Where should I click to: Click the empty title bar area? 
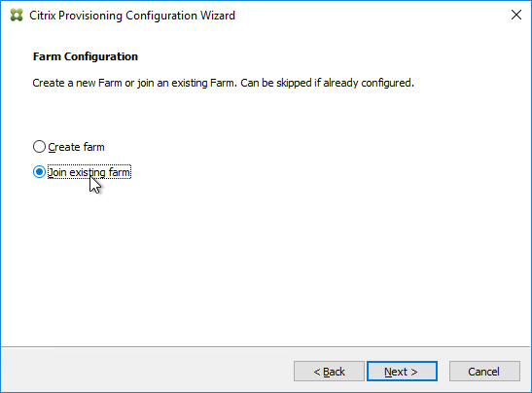click(x=370, y=16)
